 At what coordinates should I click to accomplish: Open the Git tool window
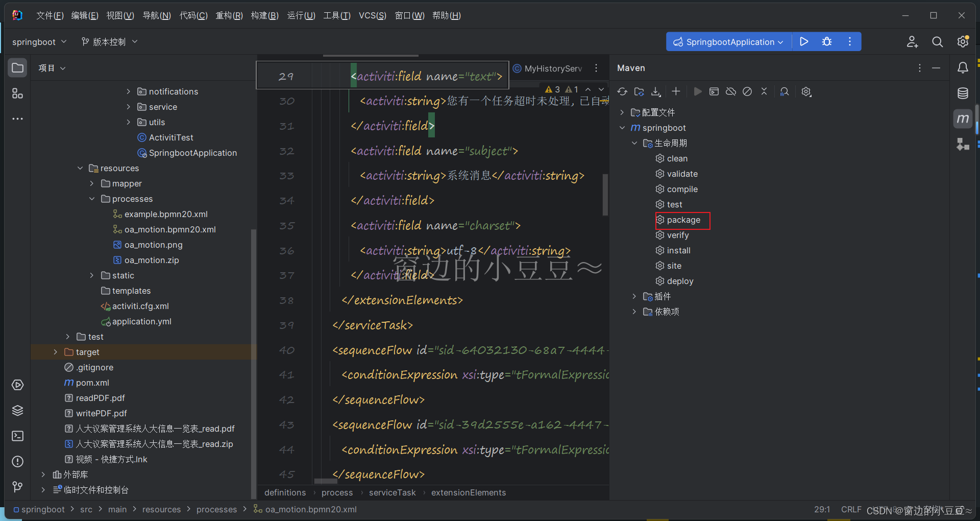pos(17,487)
